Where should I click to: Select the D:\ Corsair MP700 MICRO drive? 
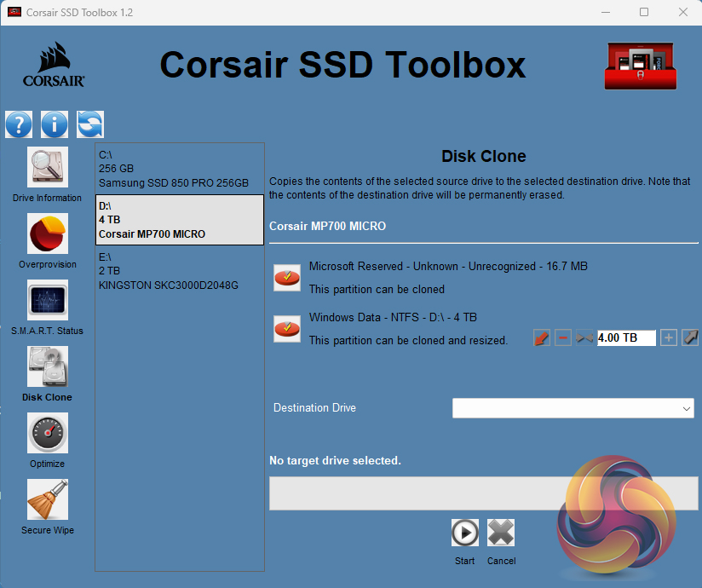[x=179, y=220]
